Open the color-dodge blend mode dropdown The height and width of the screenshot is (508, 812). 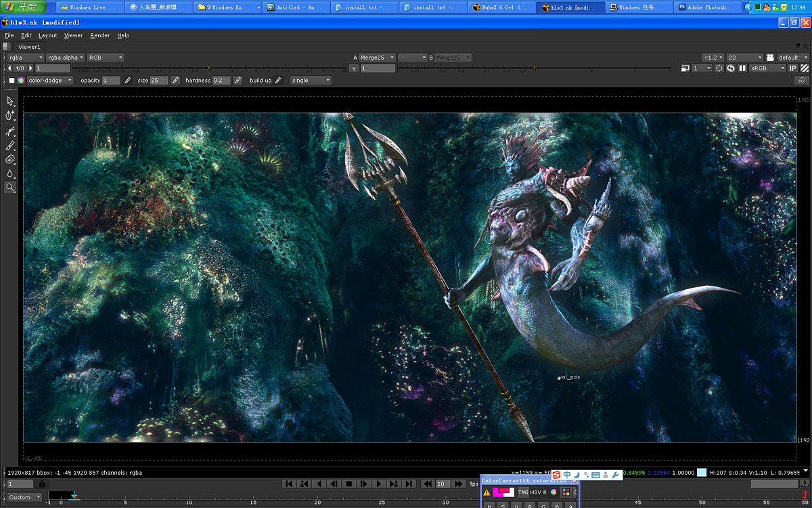[x=50, y=80]
